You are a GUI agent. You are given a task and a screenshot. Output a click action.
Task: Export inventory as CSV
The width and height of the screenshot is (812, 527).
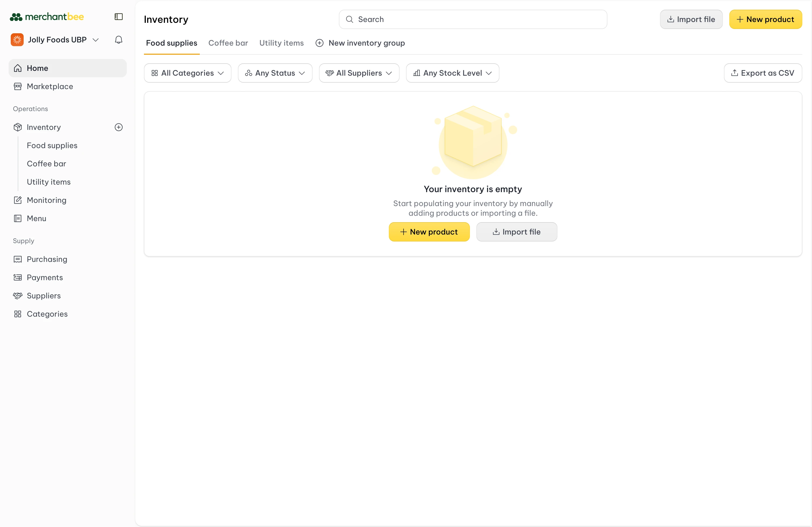pyautogui.click(x=763, y=73)
